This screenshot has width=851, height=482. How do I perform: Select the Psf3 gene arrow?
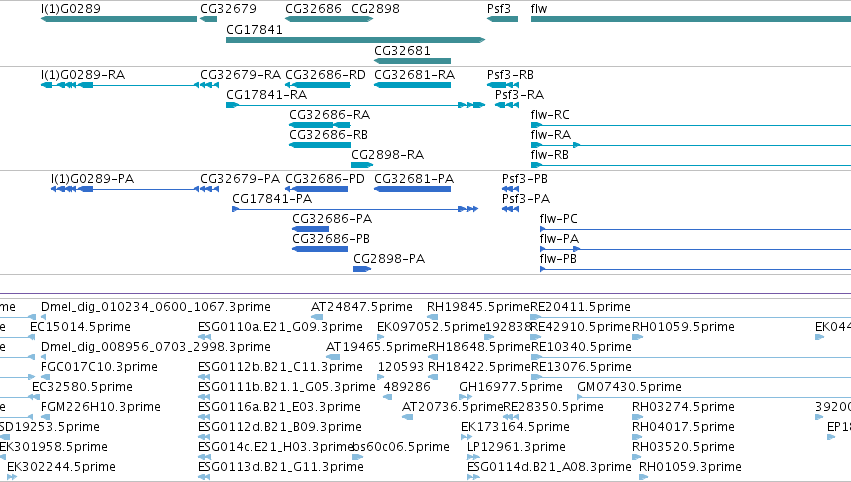pyautogui.click(x=502, y=19)
